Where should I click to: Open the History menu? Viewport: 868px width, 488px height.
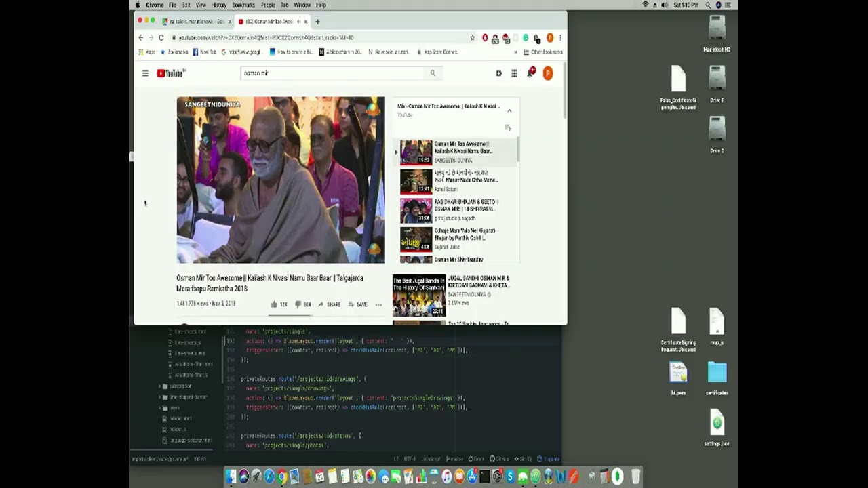219,5
